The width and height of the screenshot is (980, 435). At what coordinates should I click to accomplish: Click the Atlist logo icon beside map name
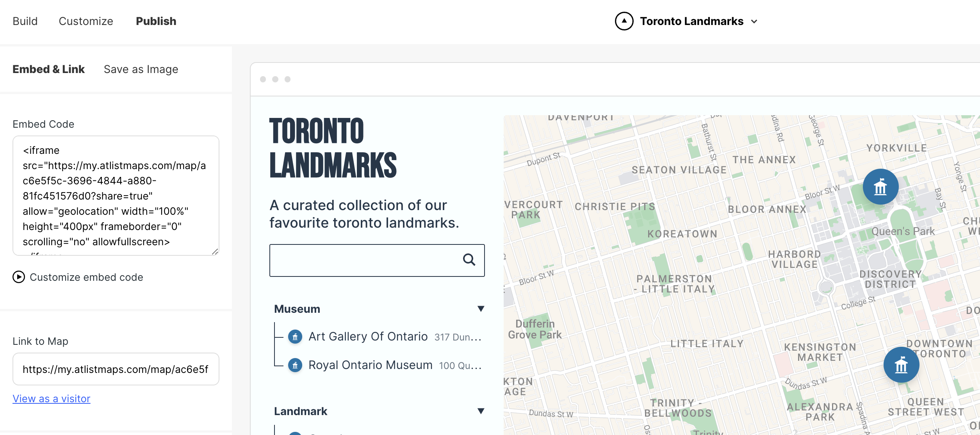point(624,21)
